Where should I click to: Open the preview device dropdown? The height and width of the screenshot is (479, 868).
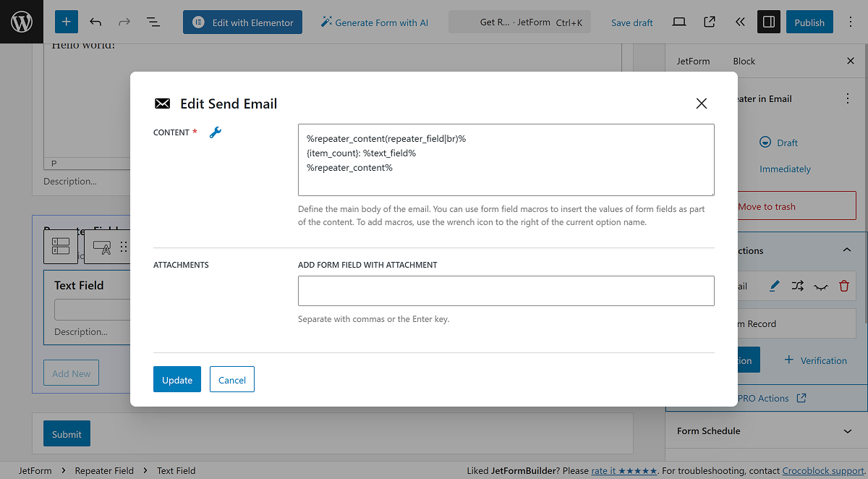coord(678,22)
